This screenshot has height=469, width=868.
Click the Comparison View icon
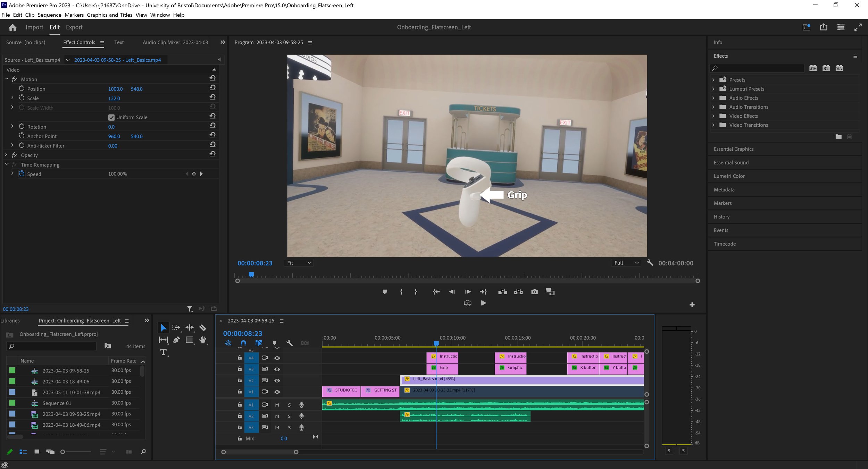(x=550, y=292)
